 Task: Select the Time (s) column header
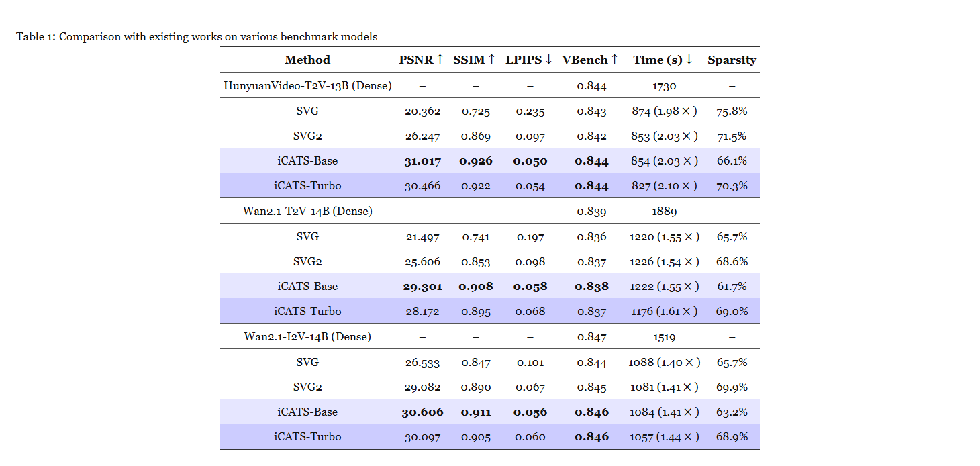pyautogui.click(x=663, y=60)
